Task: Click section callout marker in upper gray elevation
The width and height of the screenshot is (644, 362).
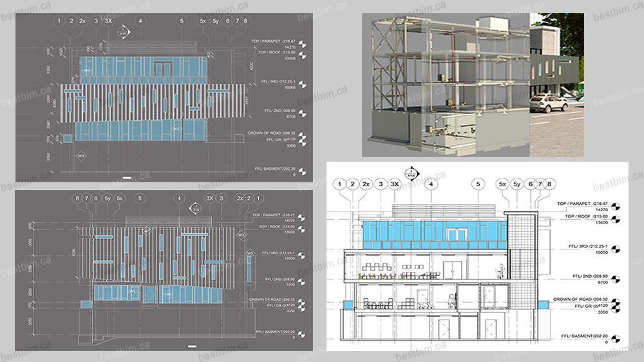Action: (123, 32)
